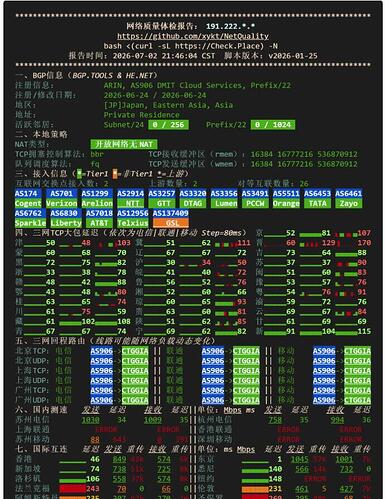Click the Cogent label
This screenshot has width=385, height=499.
tap(28, 203)
